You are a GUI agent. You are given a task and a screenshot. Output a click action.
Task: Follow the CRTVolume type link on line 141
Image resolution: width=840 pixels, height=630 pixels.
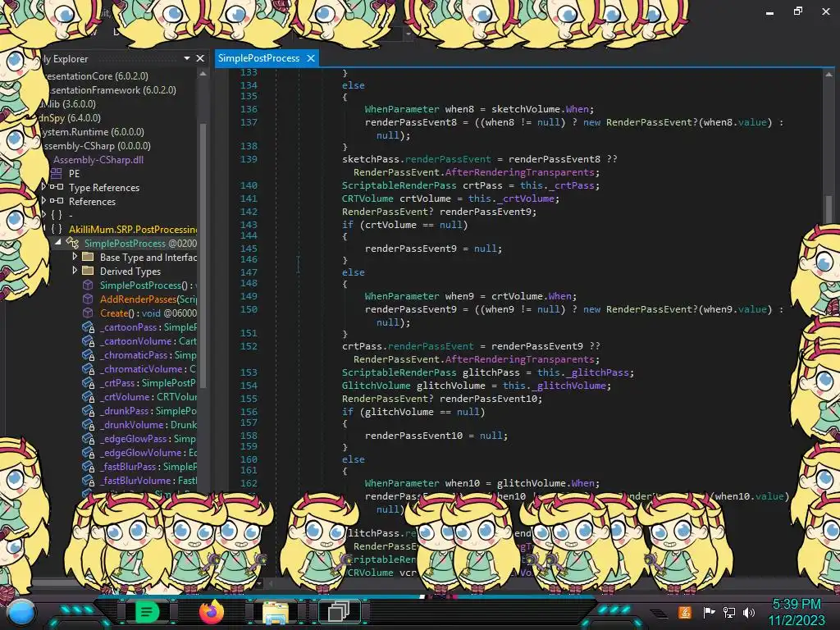click(367, 199)
